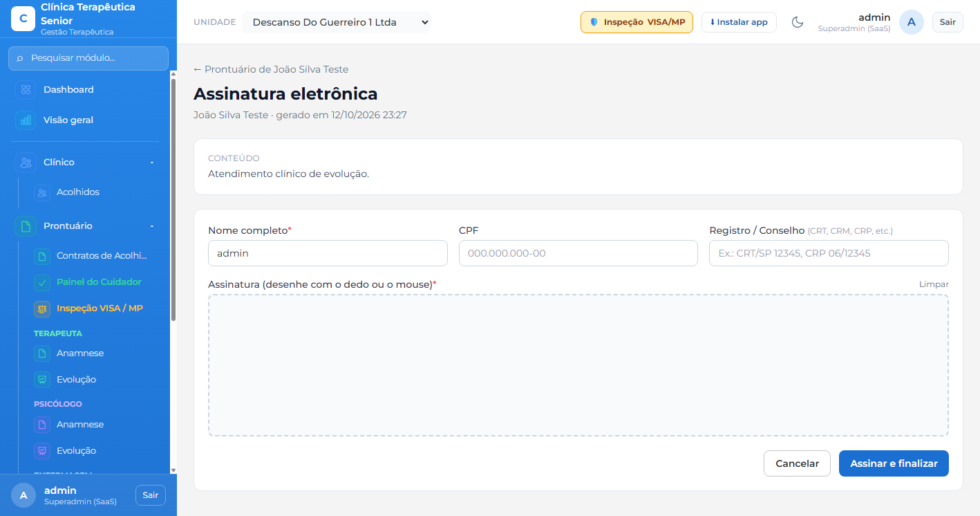Click the admin avatar in sidebar footer
The height and width of the screenshot is (516, 980).
point(23,495)
